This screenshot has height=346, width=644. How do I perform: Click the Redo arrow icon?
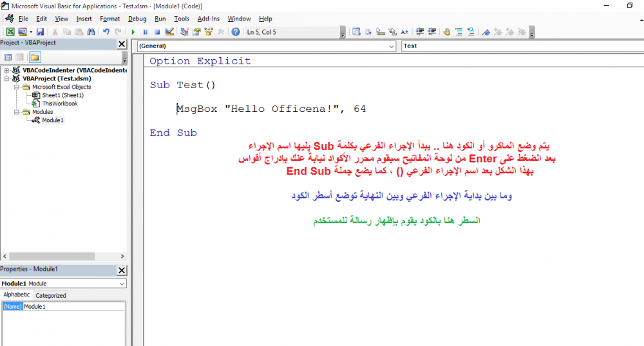click(118, 32)
